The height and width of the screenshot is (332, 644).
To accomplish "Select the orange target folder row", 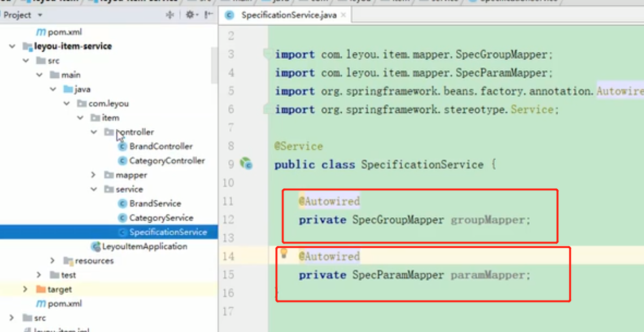I will pos(109,289).
